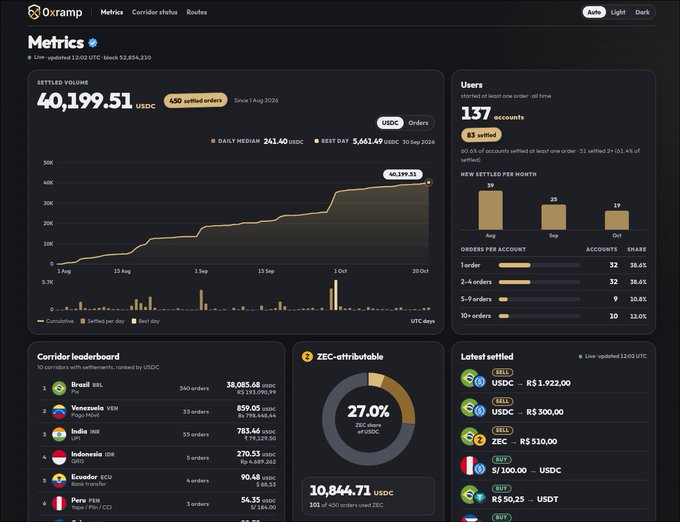Click the 10,844.71 USDC ZEC total
Viewport: 680px width, 522px height.
[x=351, y=490]
